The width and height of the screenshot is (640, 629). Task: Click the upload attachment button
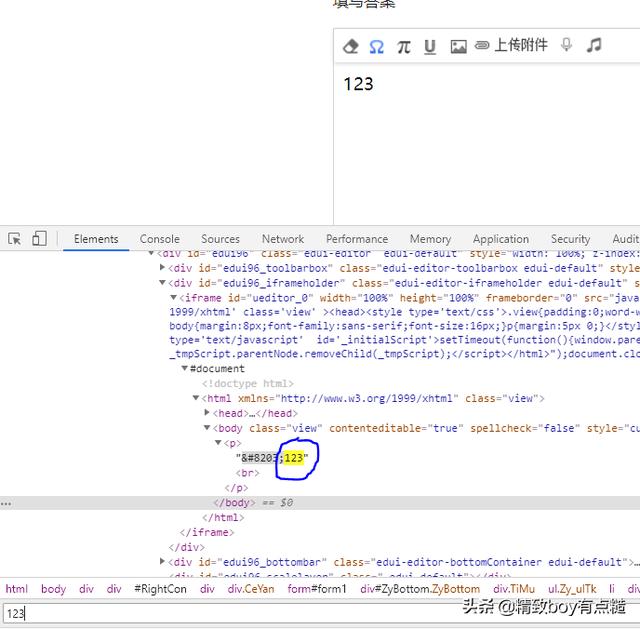pos(511,45)
